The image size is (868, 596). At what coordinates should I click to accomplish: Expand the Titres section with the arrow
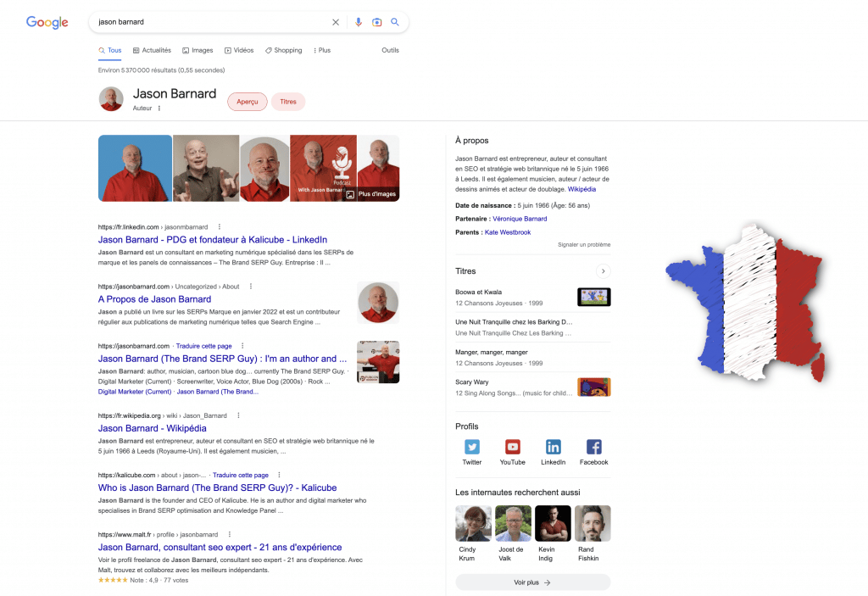[603, 270]
